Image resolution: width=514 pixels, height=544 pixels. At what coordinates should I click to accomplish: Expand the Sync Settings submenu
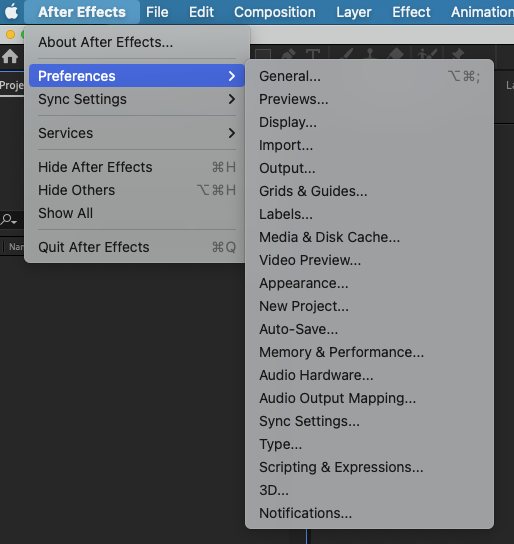click(137, 99)
